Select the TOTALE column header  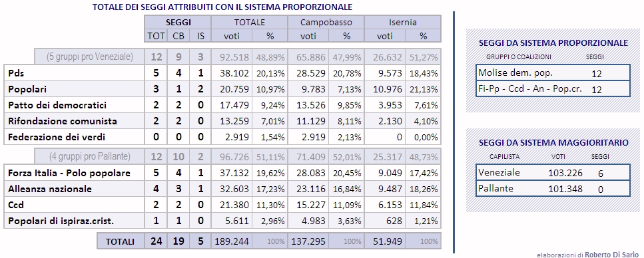249,22
